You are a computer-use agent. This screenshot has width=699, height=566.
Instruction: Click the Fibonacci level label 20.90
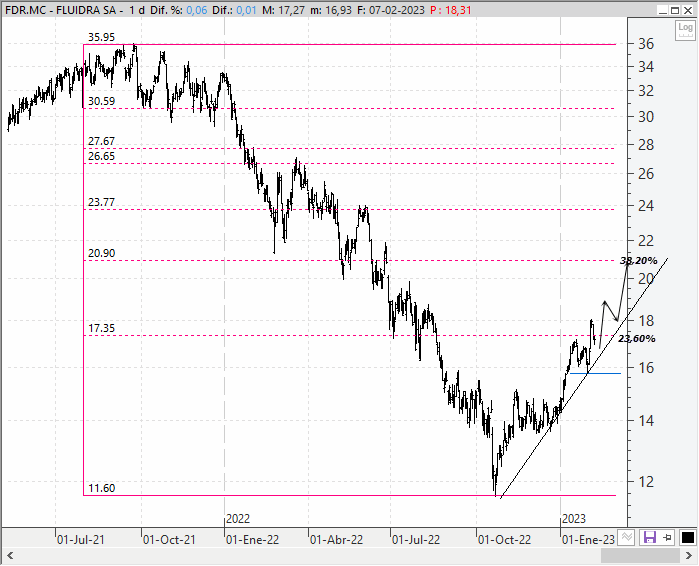101,253
